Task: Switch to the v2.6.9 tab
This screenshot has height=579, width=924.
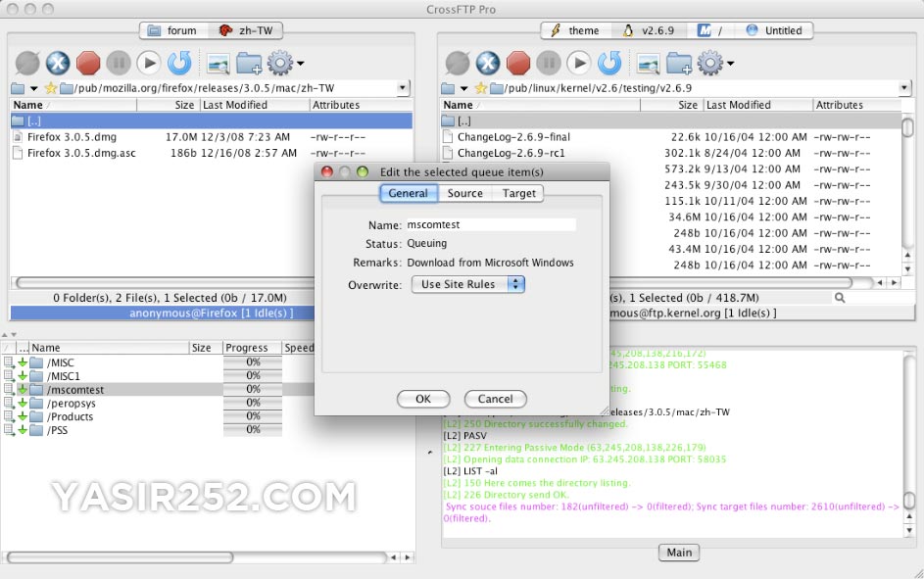Action: click(650, 30)
